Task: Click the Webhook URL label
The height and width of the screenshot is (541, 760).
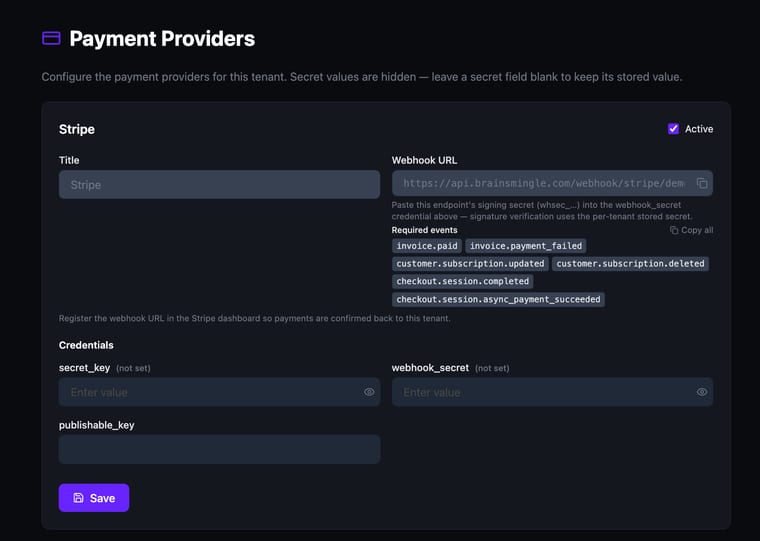Action: tap(424, 160)
